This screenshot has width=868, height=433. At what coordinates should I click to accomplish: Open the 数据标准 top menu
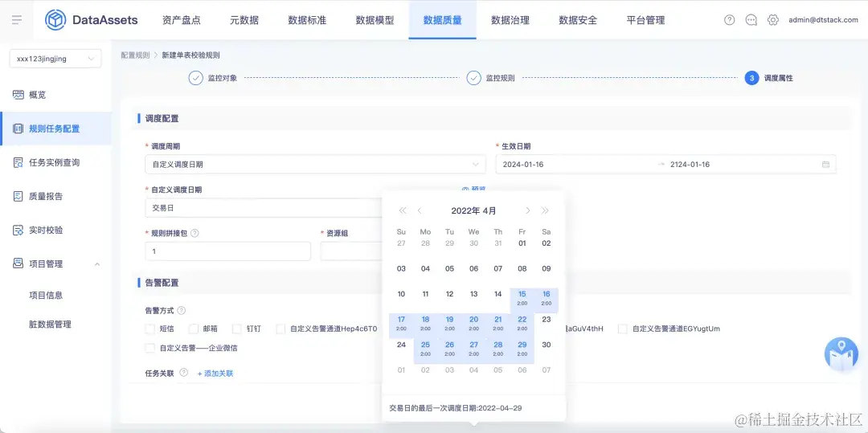(x=307, y=20)
